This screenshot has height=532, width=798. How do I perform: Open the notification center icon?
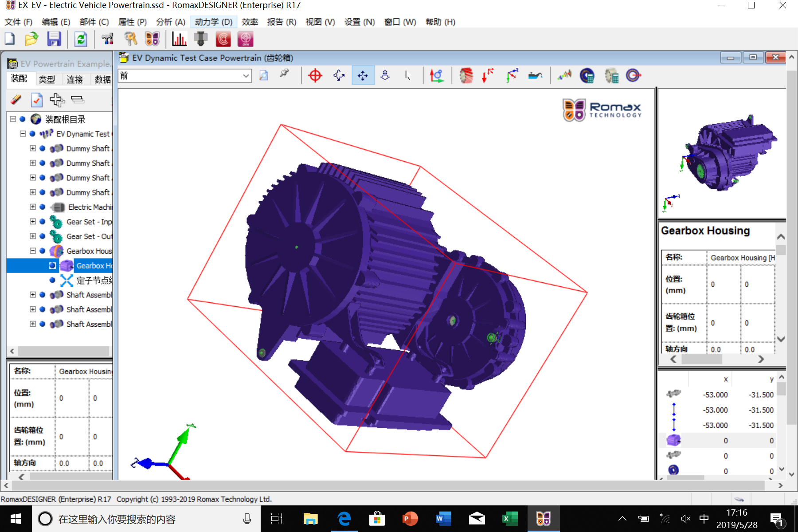click(x=777, y=519)
